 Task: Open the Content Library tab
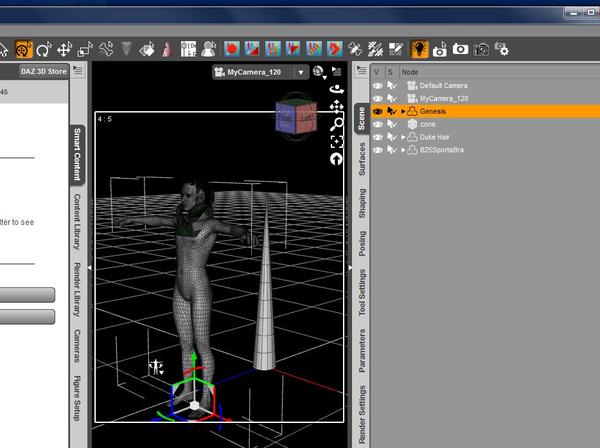[77, 221]
